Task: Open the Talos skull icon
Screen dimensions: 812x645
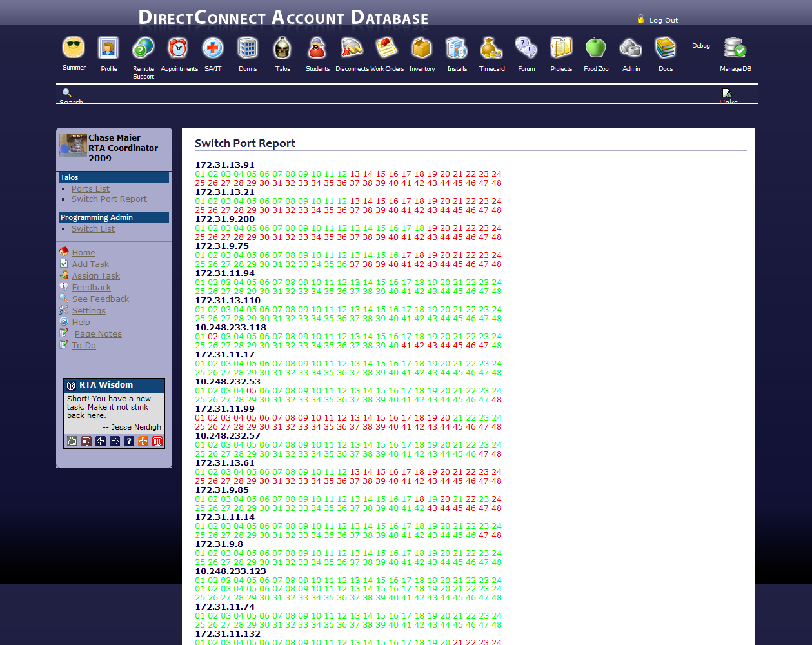Action: point(282,48)
